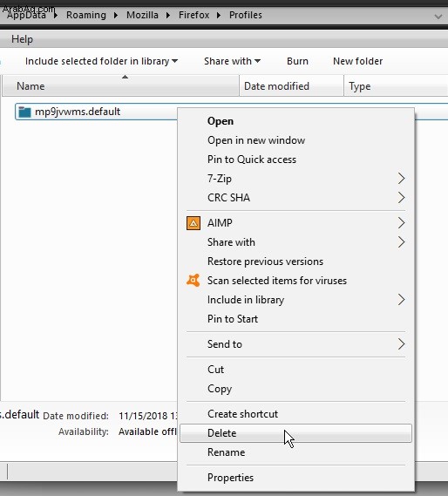Select the mp9jvwms.default folder name

tap(78, 112)
